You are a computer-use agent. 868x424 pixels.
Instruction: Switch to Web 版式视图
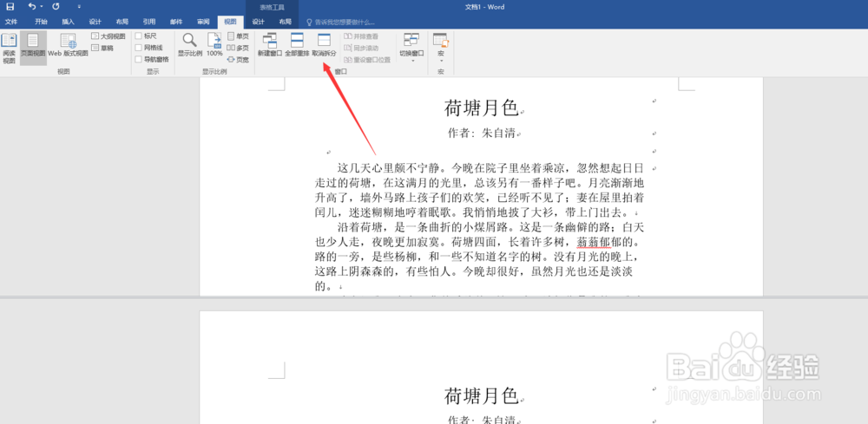tap(68, 45)
